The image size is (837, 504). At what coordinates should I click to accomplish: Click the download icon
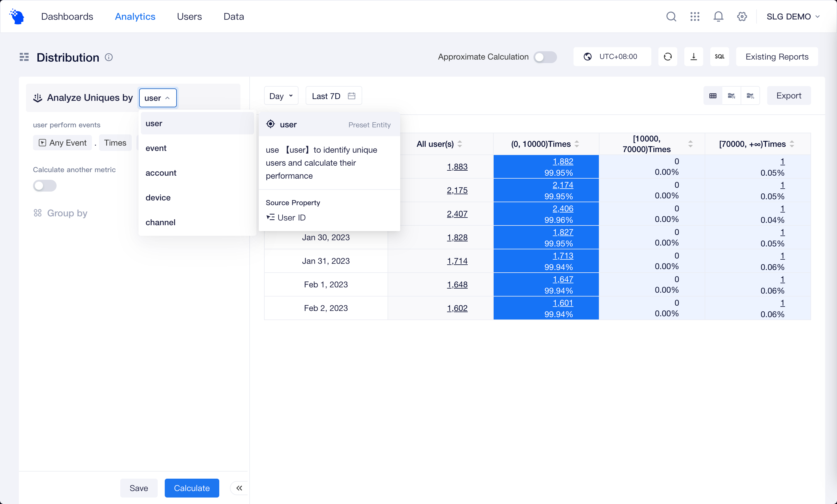click(693, 56)
